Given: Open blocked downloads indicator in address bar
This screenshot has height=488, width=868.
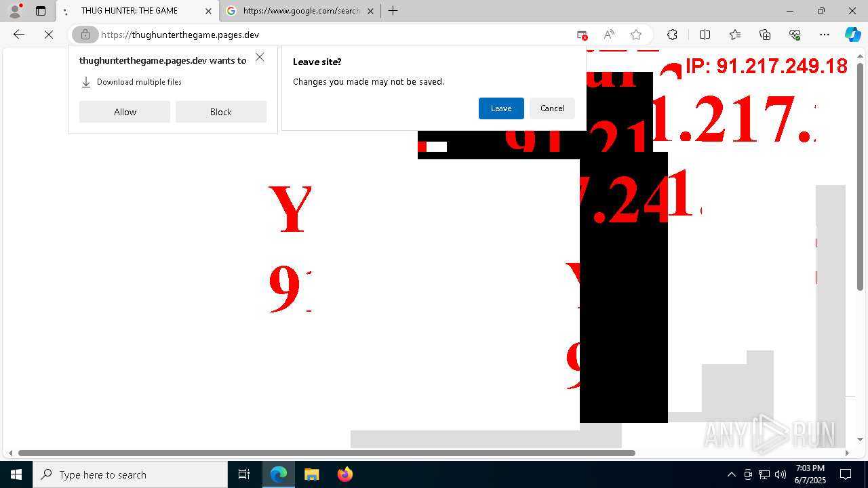Looking at the screenshot, I should pos(582,35).
